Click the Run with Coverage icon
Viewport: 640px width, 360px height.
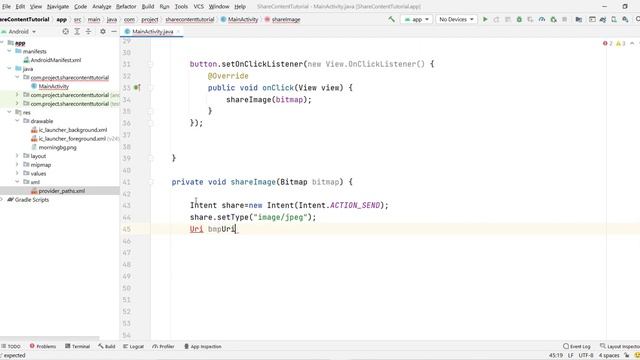click(x=530, y=19)
